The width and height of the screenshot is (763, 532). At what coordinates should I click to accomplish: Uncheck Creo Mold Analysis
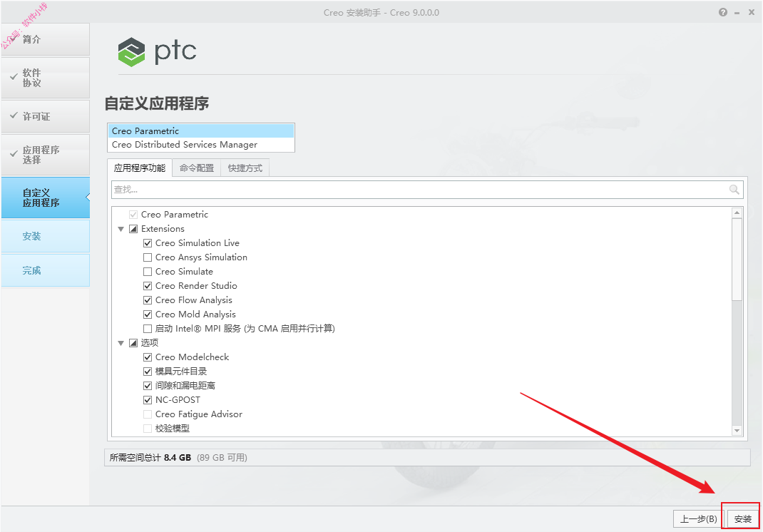pos(148,314)
